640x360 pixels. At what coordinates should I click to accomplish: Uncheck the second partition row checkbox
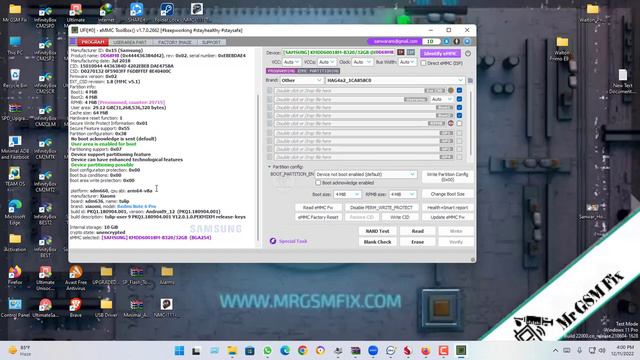click(x=460, y=99)
